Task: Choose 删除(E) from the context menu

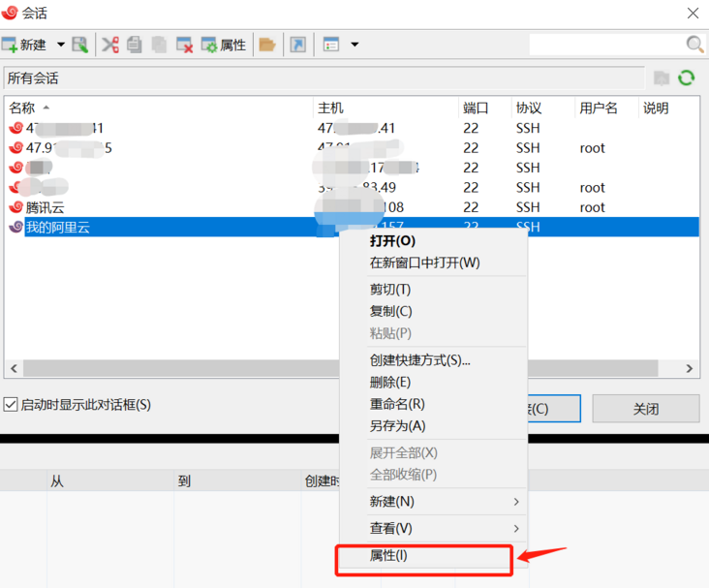Action: [434, 383]
